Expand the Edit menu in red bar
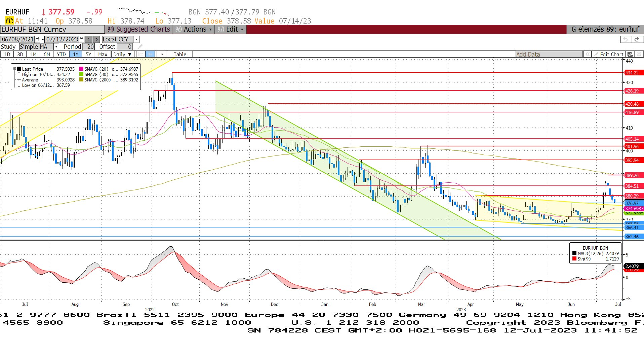This screenshot has width=644, height=349. click(x=231, y=29)
